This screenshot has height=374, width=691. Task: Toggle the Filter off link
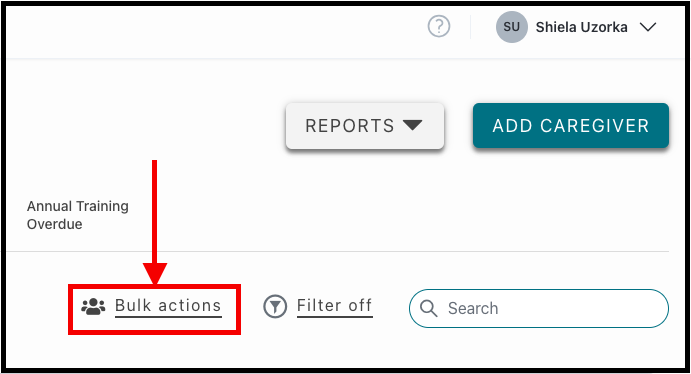[x=335, y=305]
